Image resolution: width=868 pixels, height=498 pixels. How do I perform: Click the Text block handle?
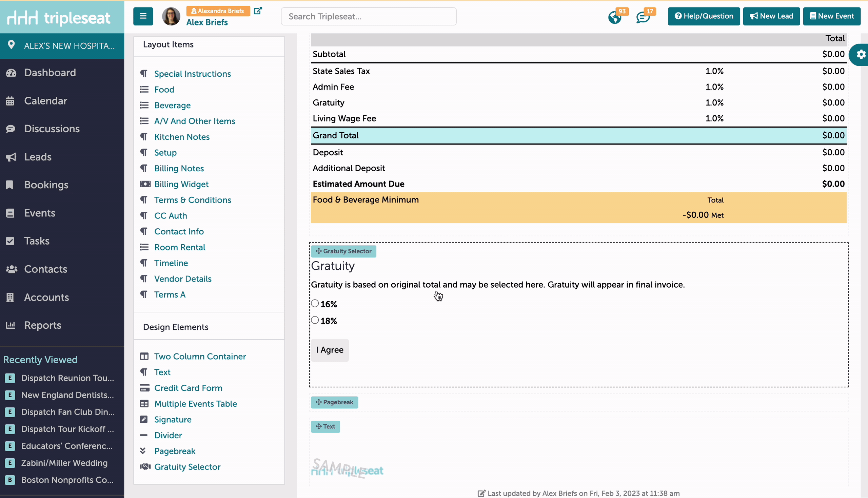(x=325, y=426)
